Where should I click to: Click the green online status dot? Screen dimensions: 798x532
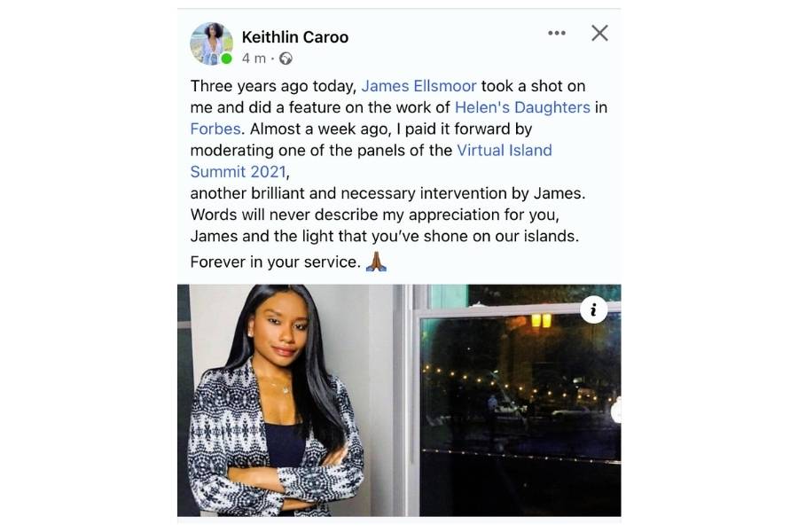(227, 59)
